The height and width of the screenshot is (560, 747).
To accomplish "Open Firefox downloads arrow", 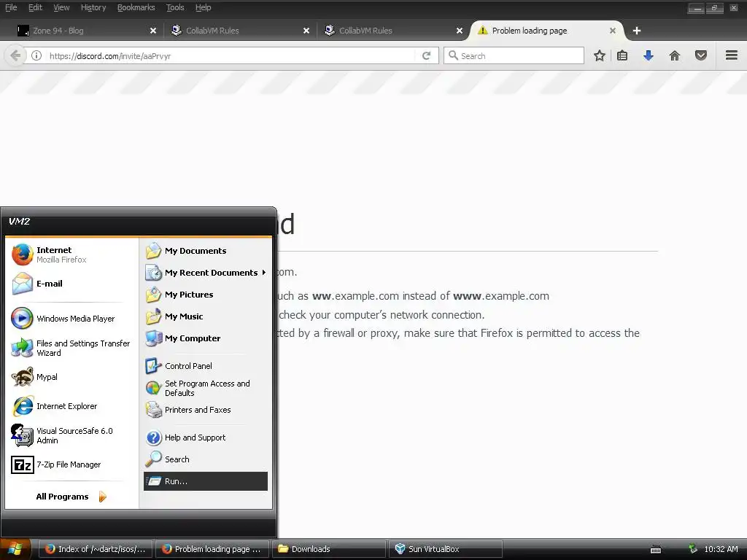I will (648, 55).
